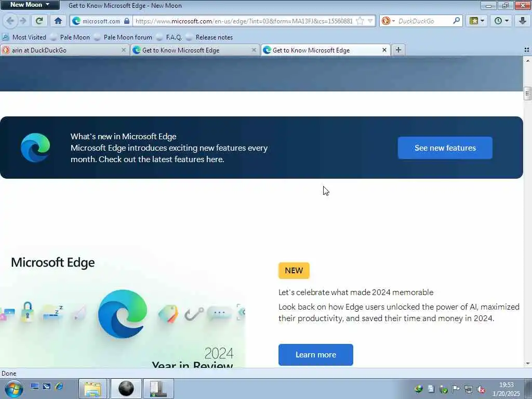
Task: Click the See new features button
Action: coord(445,148)
